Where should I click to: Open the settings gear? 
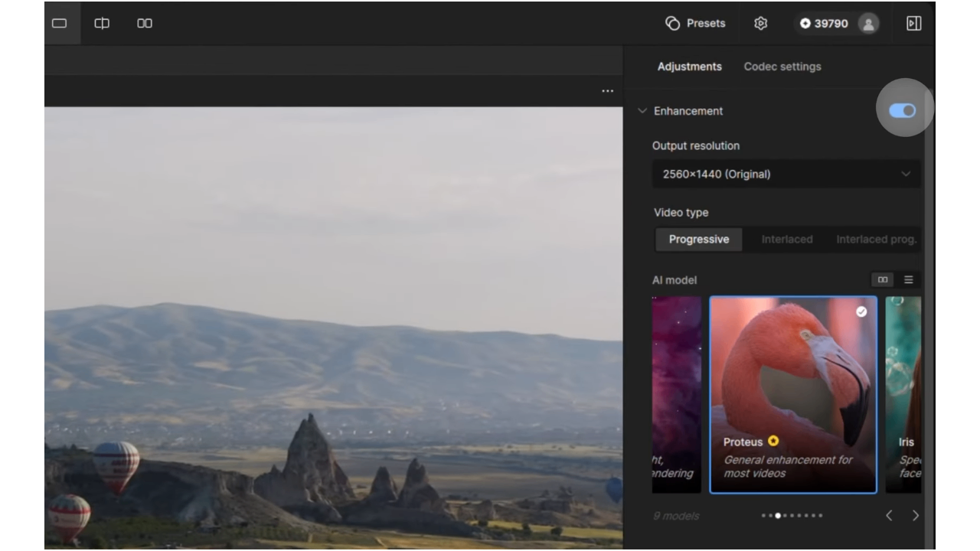760,23
